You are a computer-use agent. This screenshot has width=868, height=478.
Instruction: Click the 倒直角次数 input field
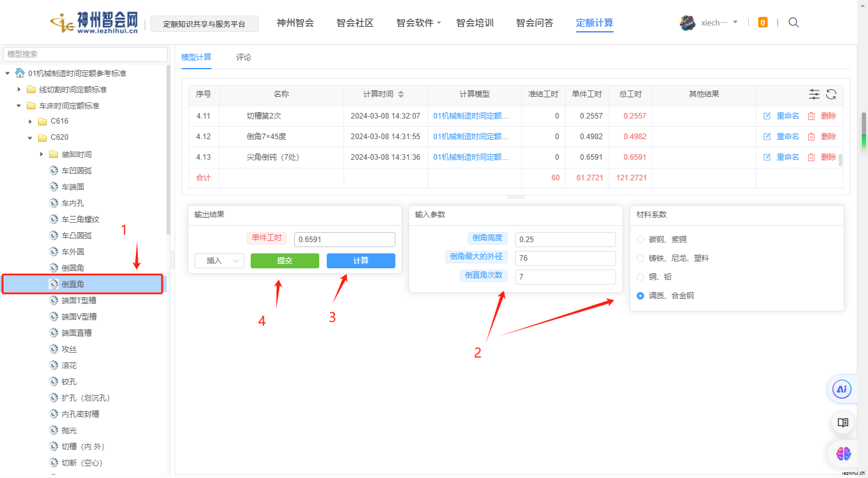tap(565, 277)
